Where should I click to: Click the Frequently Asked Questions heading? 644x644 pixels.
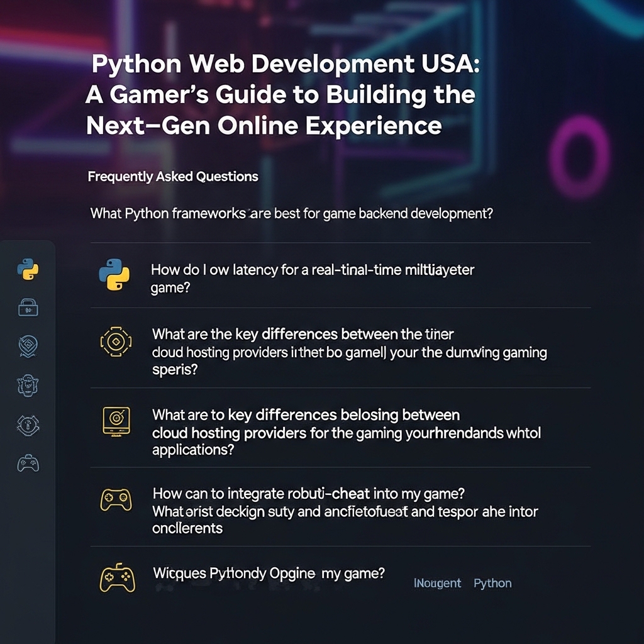[x=173, y=177]
